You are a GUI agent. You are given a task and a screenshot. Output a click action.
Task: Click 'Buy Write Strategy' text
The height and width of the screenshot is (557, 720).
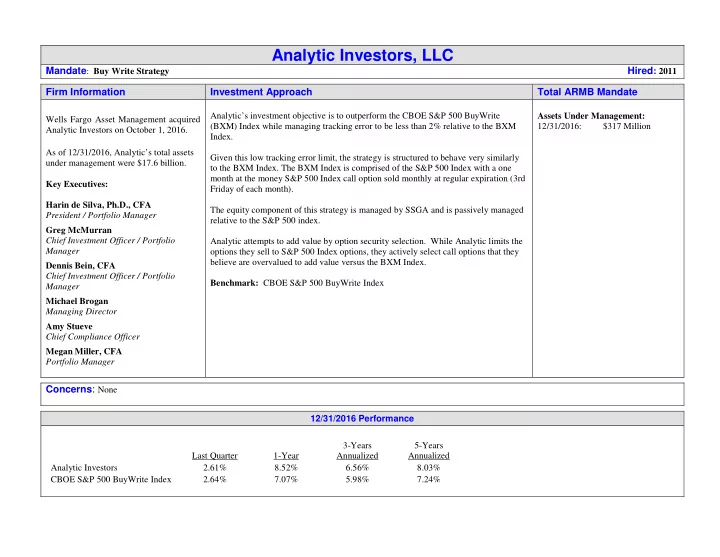coord(131,71)
